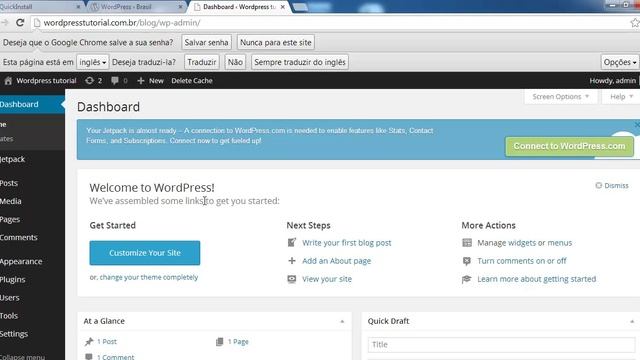Open the updates icon showing 2
The image size is (640, 360).
pyautogui.click(x=89, y=81)
